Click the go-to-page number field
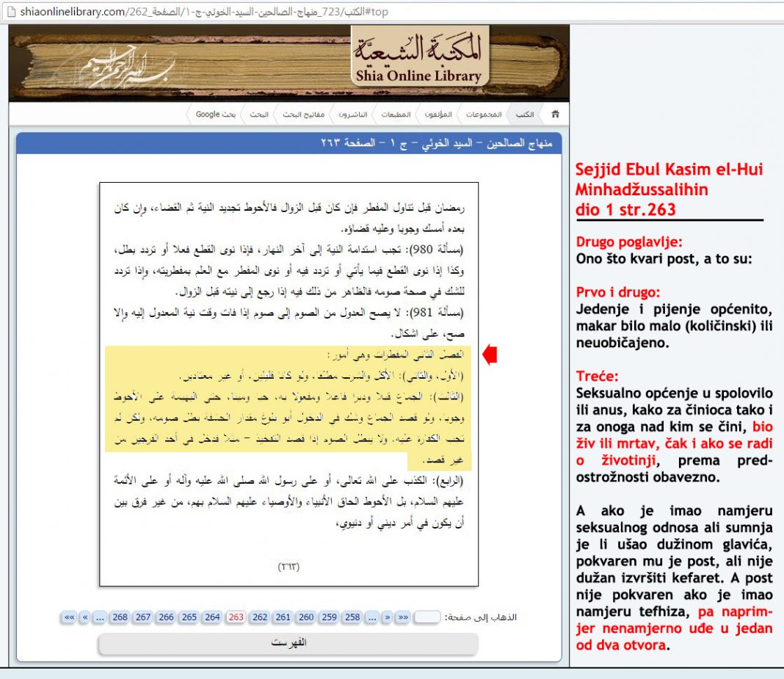784x679 pixels. point(427,617)
